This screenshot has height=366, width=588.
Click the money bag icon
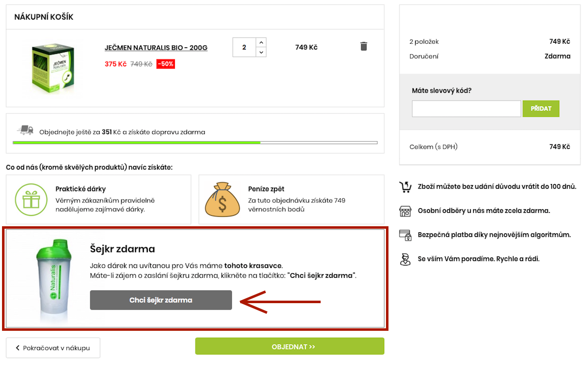[222, 200]
